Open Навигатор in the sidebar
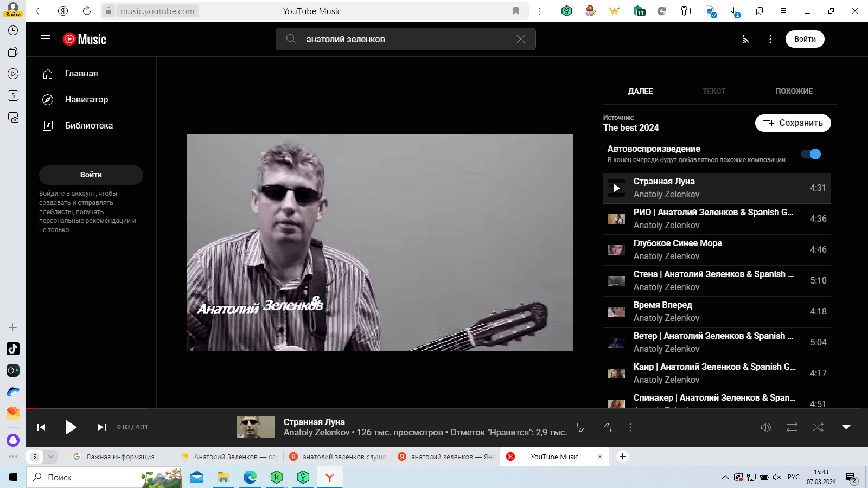Image resolution: width=868 pixels, height=488 pixels. [91, 100]
